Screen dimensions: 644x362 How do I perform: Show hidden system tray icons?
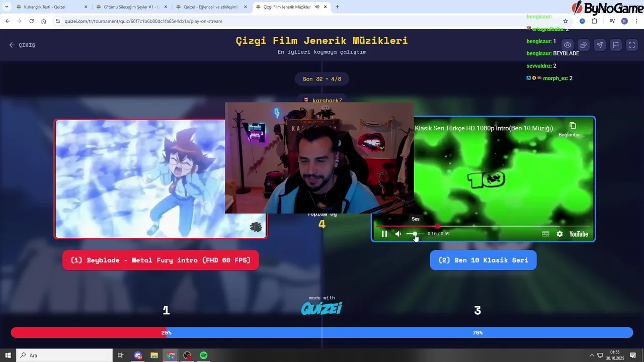(592, 355)
